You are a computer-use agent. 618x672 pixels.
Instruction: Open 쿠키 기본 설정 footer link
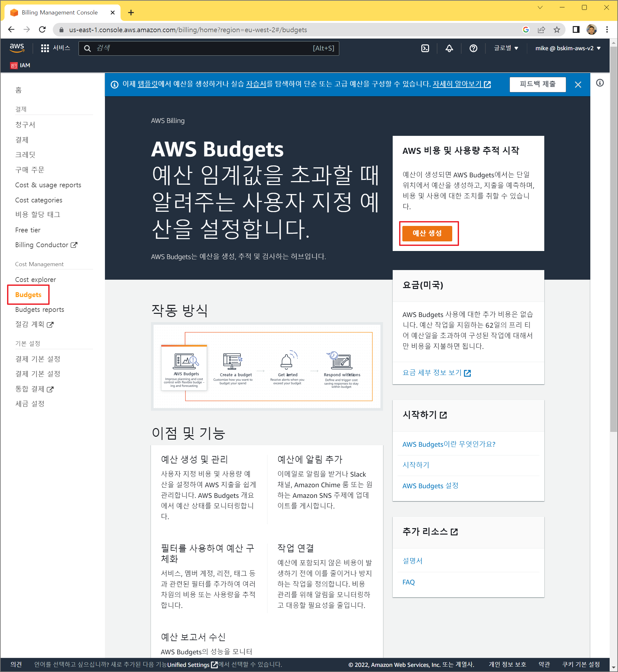tap(581, 665)
